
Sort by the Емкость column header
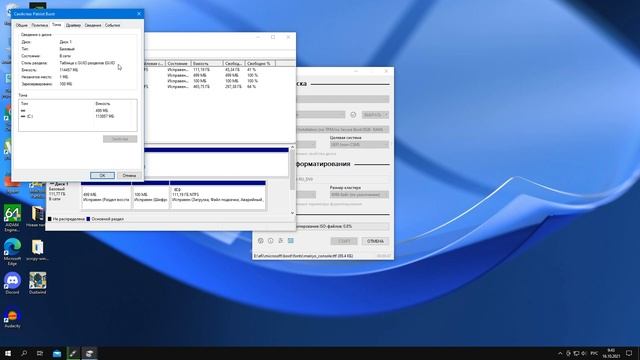click(x=207, y=64)
